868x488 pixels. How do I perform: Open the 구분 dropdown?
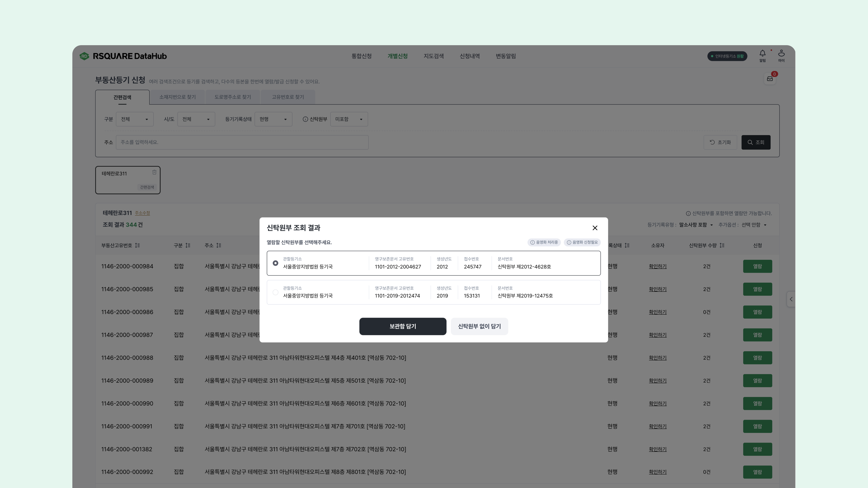pyautogui.click(x=134, y=119)
